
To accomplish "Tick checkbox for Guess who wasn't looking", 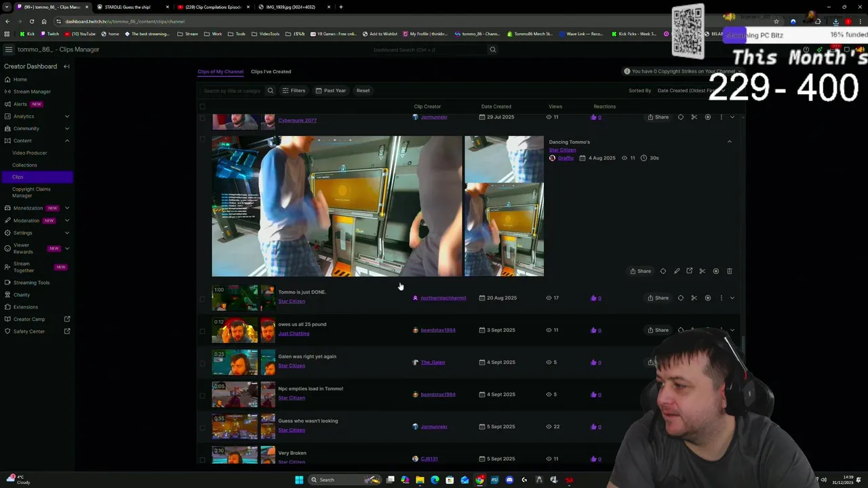I will [202, 428].
